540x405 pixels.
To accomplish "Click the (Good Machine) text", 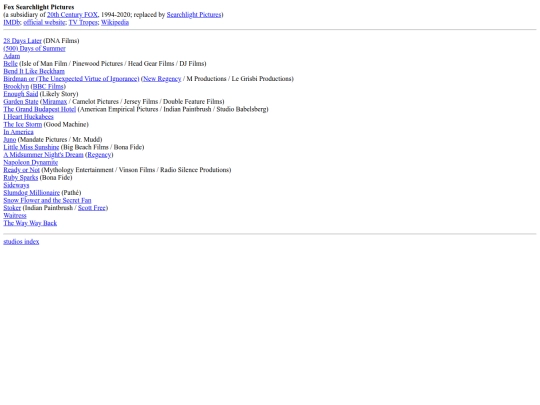I will (x=66, y=124).
